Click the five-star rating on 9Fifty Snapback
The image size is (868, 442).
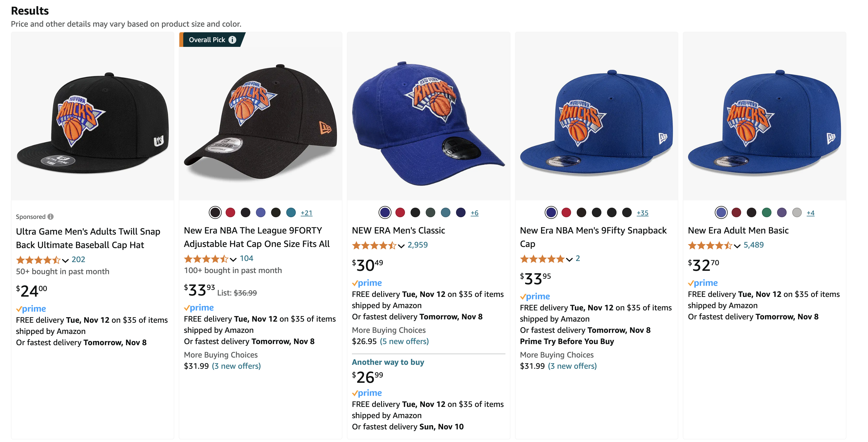click(542, 259)
